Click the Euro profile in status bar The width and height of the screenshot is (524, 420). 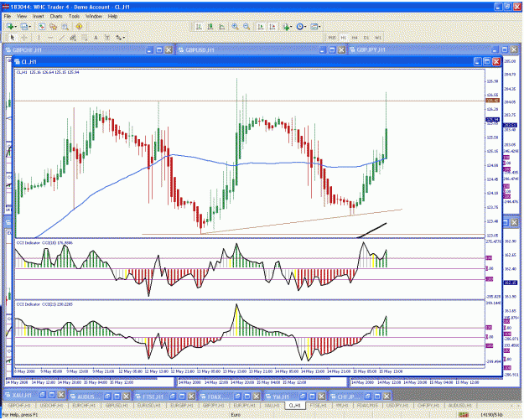[236, 415]
